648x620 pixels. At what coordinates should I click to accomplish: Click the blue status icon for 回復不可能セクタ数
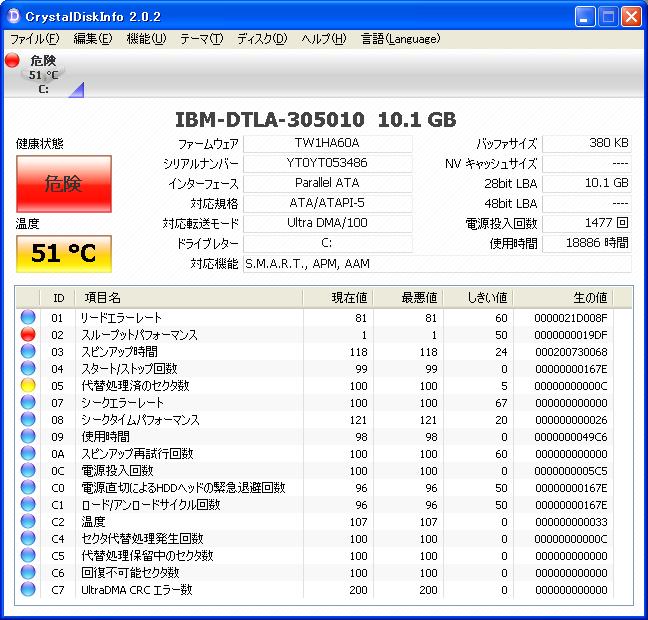point(28,572)
